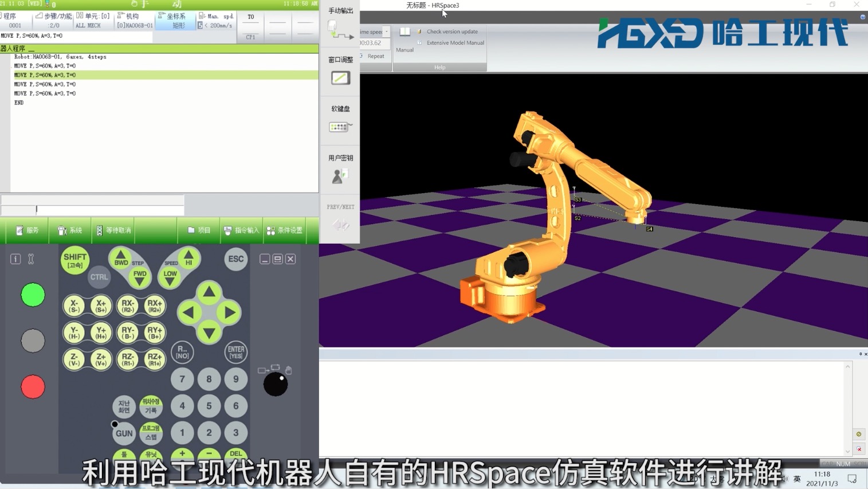Open the pendant info icon

[x=15, y=259]
